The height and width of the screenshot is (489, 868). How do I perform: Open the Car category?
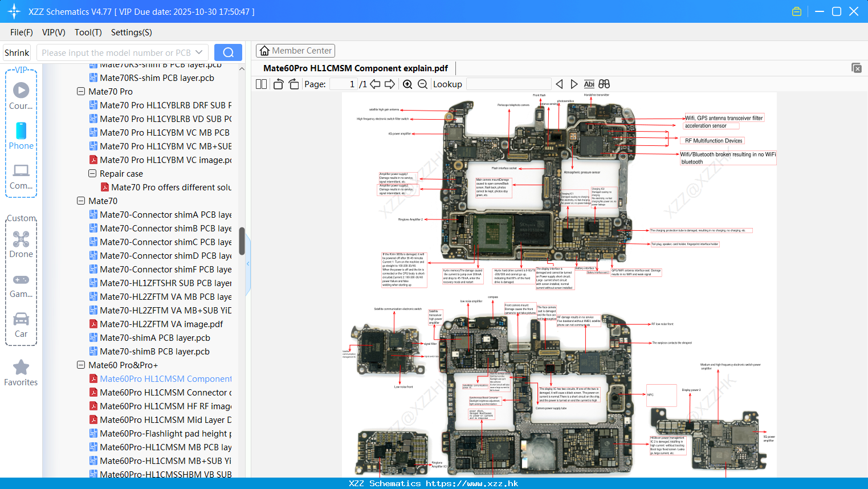point(21,325)
